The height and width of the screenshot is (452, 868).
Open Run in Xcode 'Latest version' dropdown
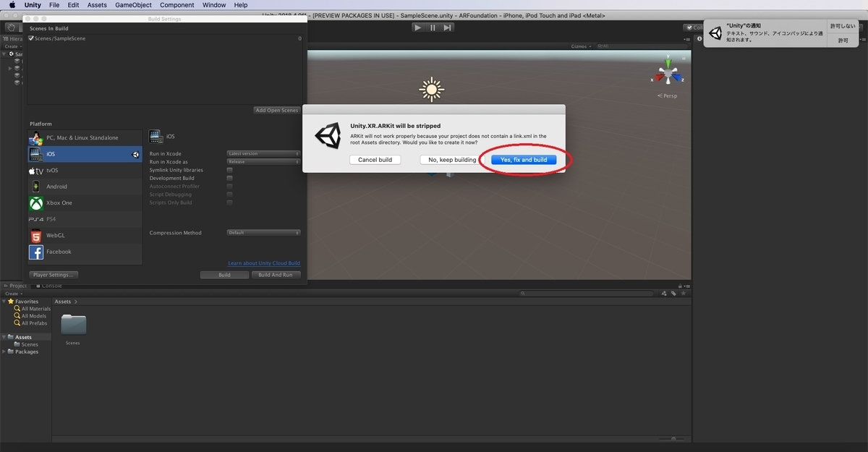[x=263, y=153]
